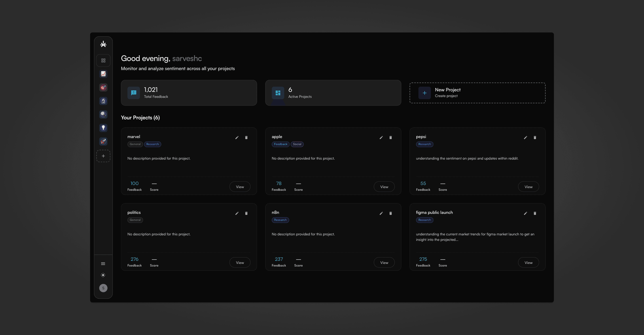Delete the figma public launch project
Viewport: 644px width, 335px height.
(535, 213)
